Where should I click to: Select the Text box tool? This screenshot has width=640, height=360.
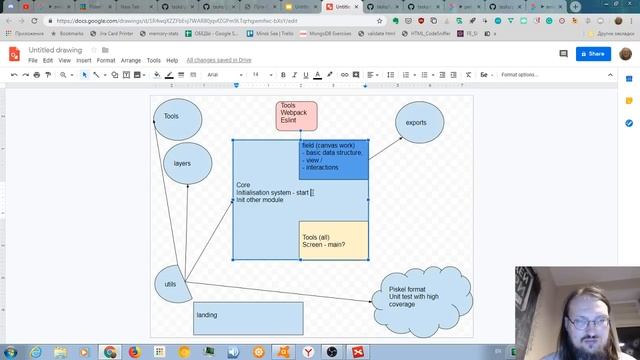pos(127,75)
